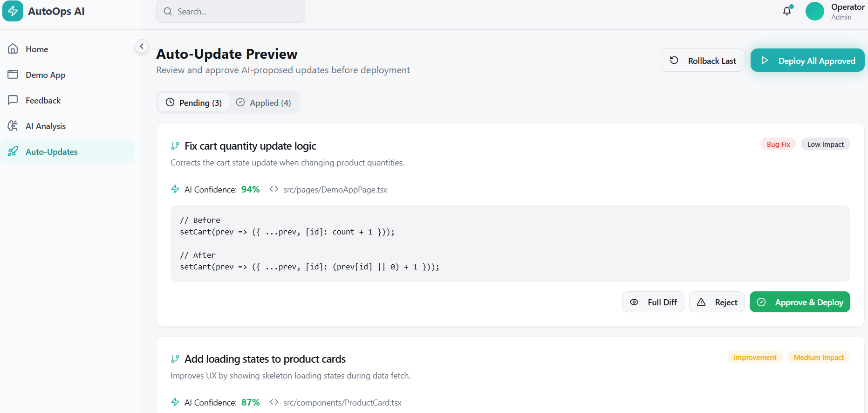
Task: Click the Bug Fix tag badge
Action: [778, 145]
